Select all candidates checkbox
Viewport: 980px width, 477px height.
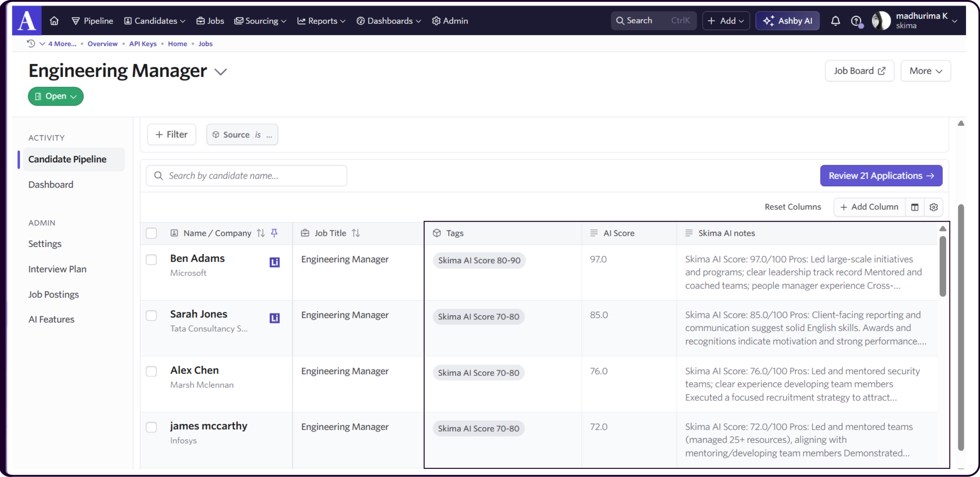pos(151,233)
